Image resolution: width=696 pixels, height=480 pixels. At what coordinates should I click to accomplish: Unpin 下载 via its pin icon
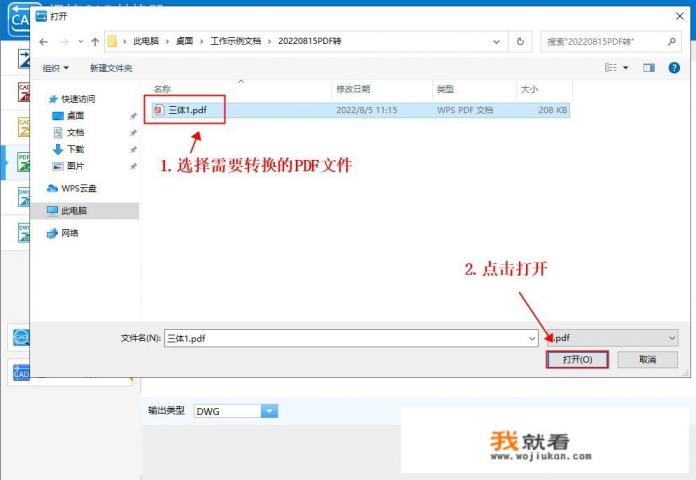(x=133, y=149)
